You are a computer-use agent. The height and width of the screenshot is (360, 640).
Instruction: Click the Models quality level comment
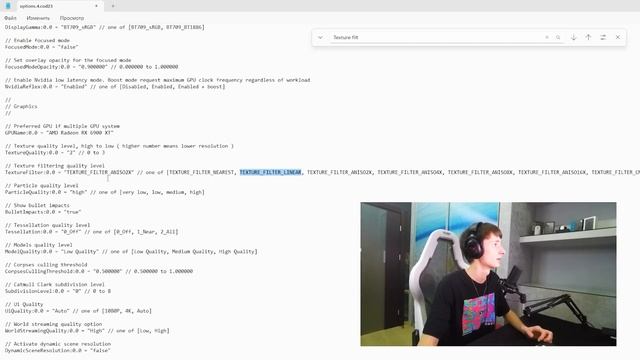[38, 245]
